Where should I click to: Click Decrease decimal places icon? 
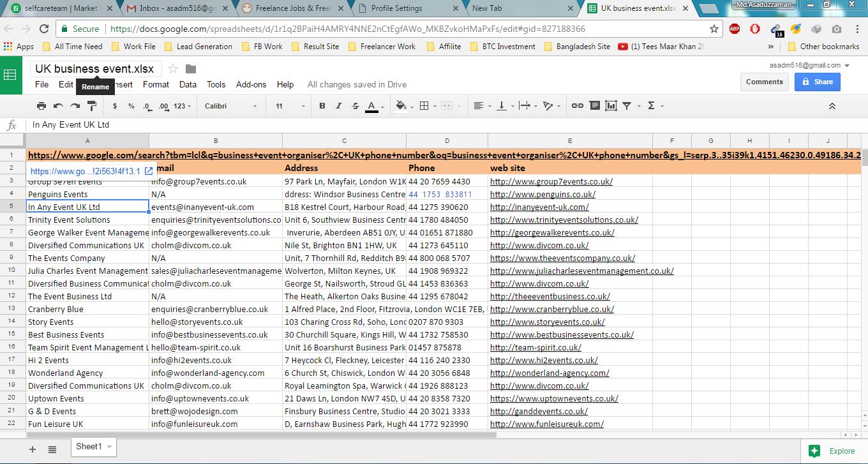coord(147,106)
